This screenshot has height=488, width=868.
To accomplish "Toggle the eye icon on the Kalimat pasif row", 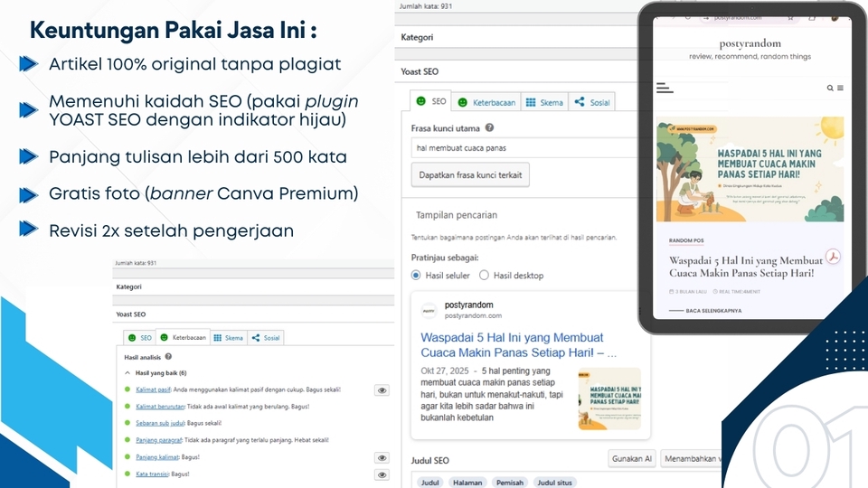I will point(382,390).
